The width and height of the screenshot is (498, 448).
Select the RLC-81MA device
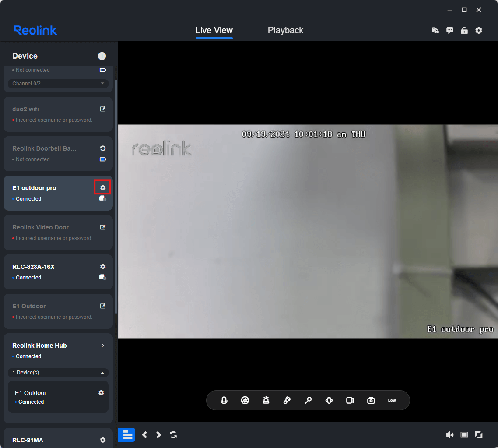tap(58, 438)
